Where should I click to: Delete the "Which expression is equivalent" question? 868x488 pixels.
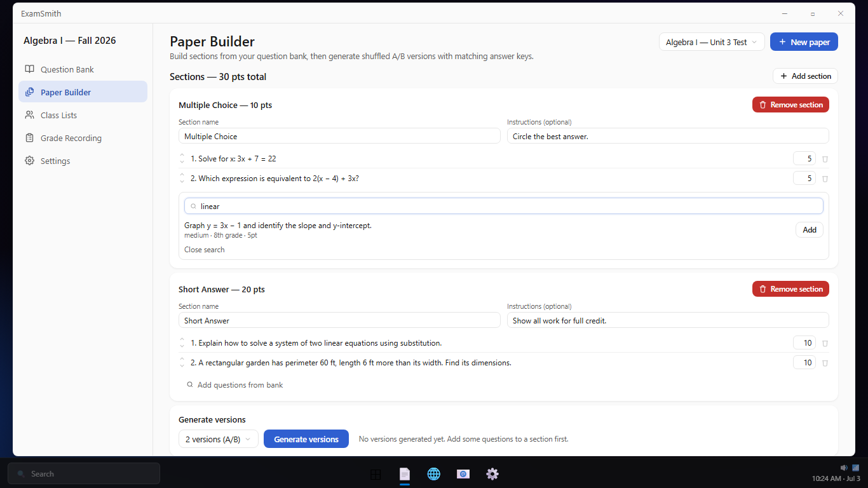825,179
